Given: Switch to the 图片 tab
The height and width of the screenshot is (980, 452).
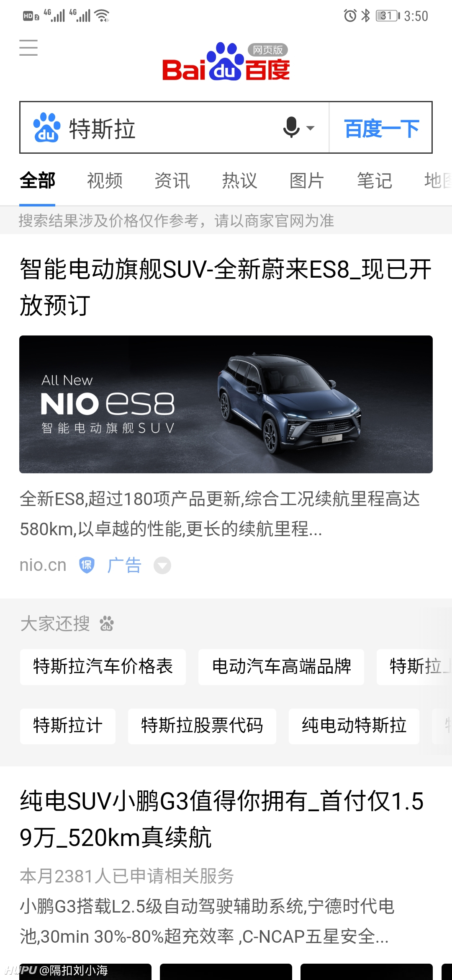Looking at the screenshot, I should tap(307, 181).
